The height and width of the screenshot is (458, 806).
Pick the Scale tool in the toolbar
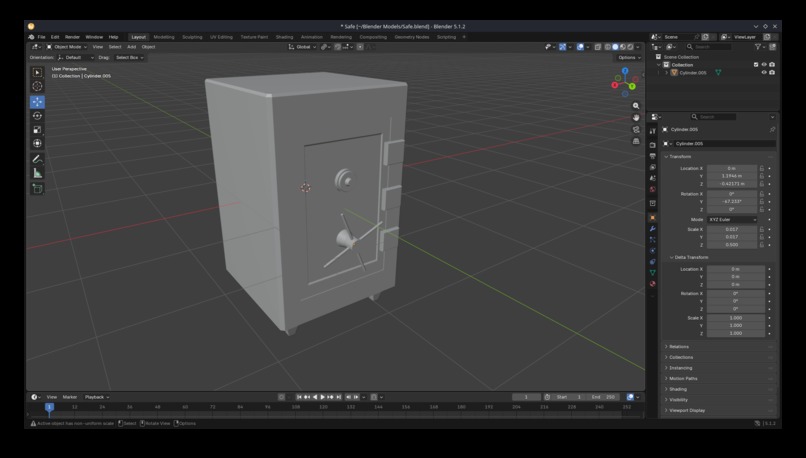tap(37, 130)
